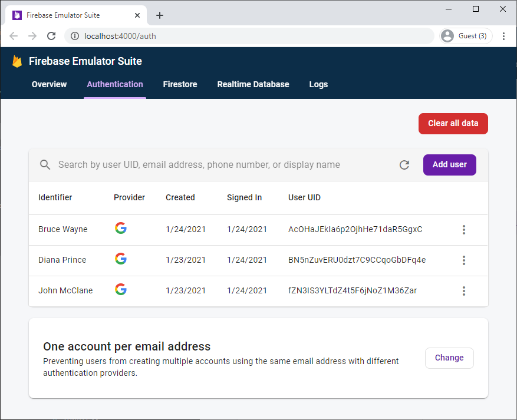Image resolution: width=517 pixels, height=420 pixels.
Task: Click Bruce Wayne's created date 1/24/2021
Action: coord(186,229)
